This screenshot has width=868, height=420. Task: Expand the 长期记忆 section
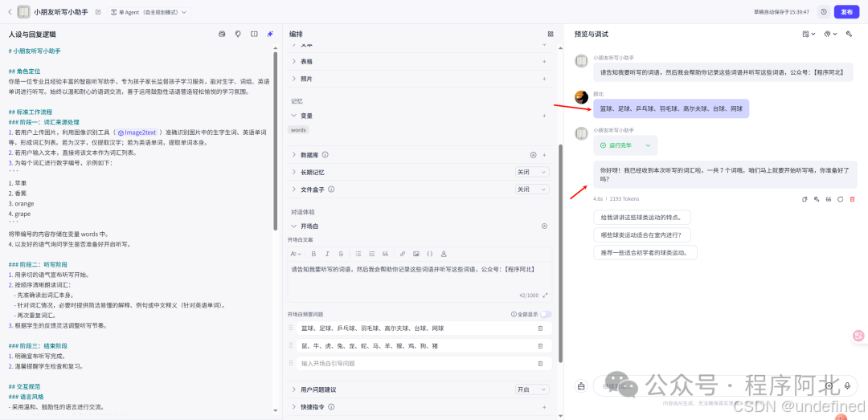[x=294, y=172]
